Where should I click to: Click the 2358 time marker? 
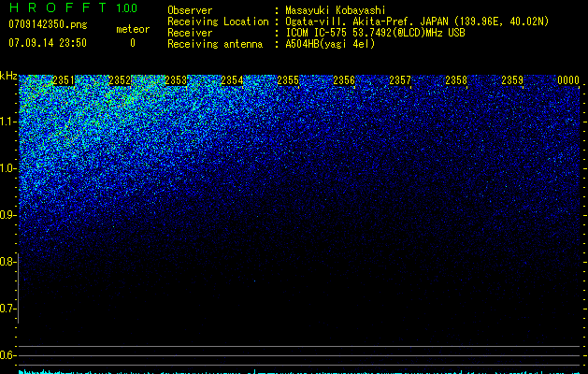coord(456,80)
